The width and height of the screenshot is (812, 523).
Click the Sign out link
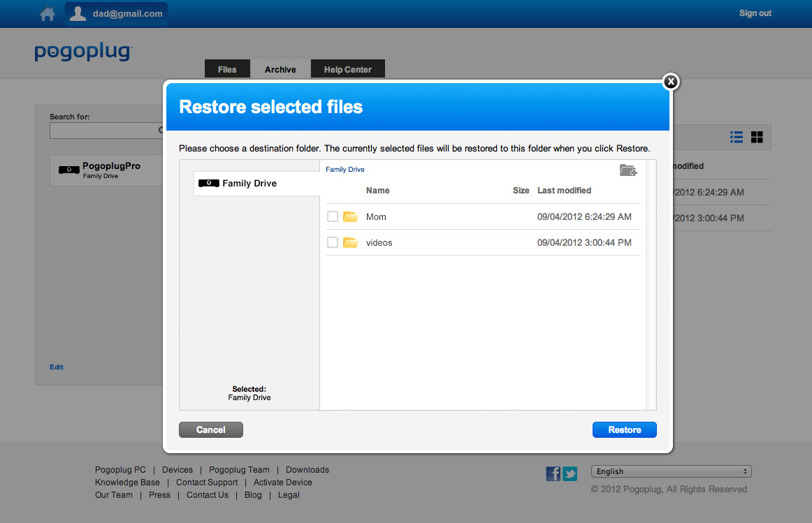(x=755, y=13)
